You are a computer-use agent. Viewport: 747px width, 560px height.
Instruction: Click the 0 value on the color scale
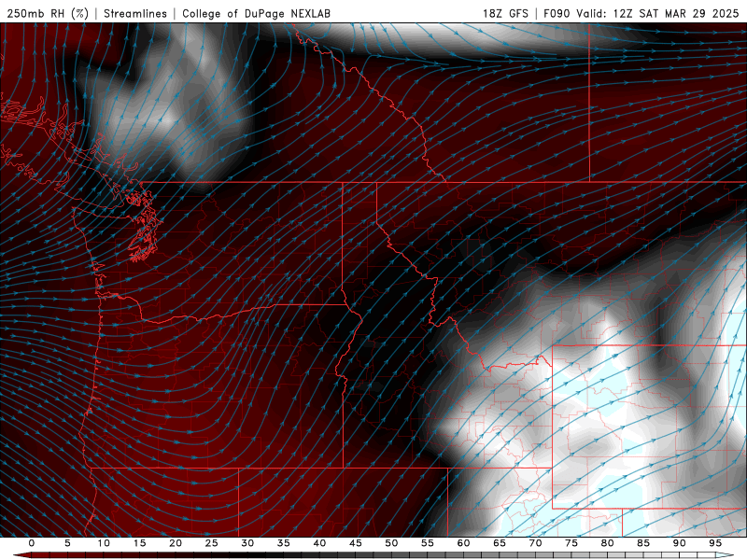(x=32, y=543)
